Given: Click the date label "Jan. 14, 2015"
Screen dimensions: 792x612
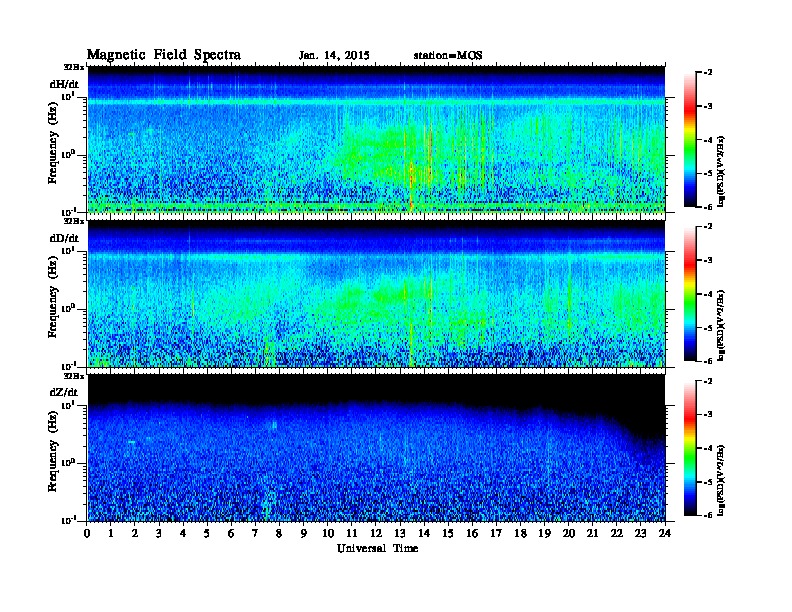Looking at the screenshot, I should [334, 56].
